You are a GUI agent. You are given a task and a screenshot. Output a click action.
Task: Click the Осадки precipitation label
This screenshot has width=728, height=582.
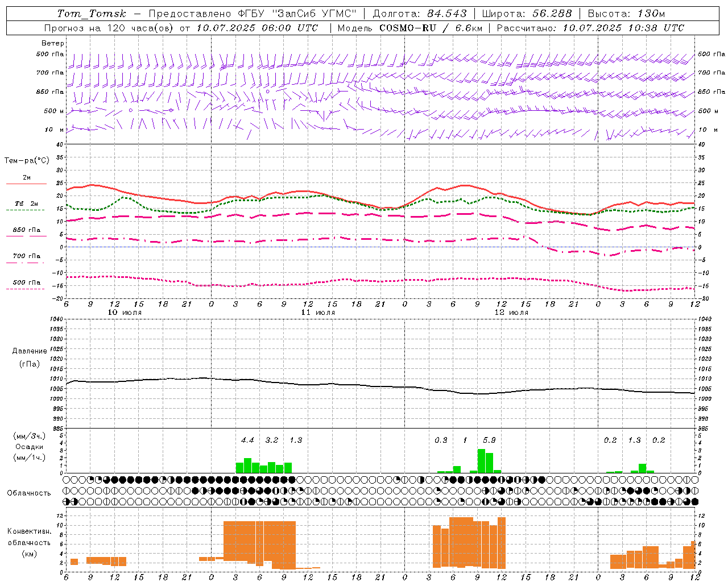click(30, 447)
